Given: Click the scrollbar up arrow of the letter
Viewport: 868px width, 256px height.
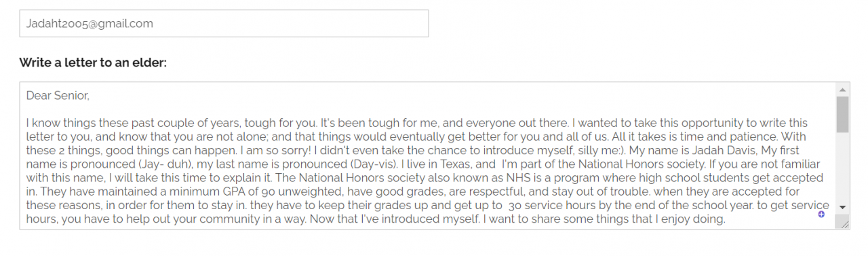Looking at the screenshot, I should 843,90.
